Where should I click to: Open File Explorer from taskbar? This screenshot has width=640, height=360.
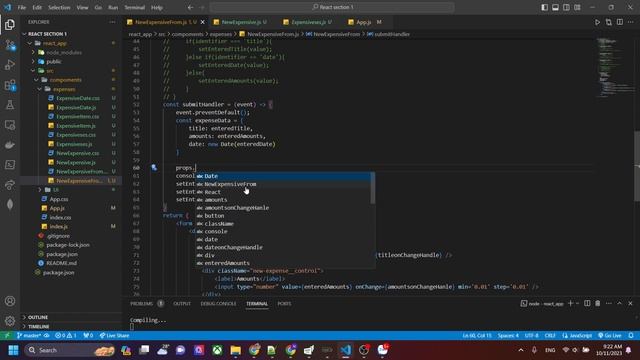[x=236, y=350]
